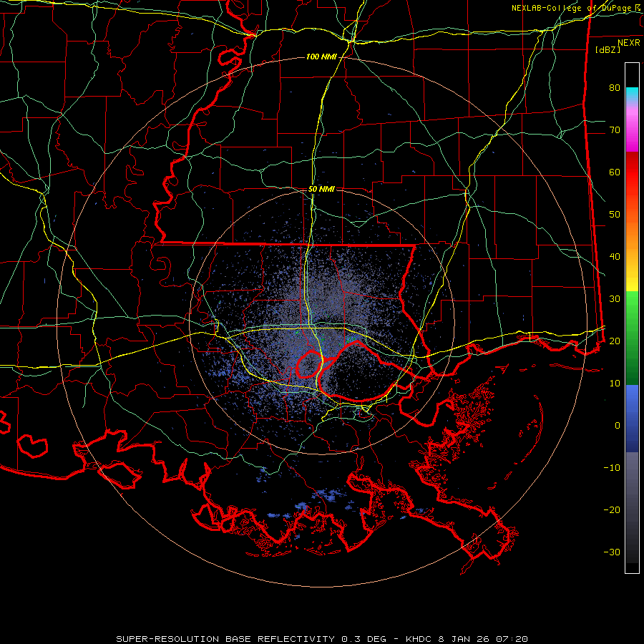
Task: Click the cyan top segment of the color bar
Action: [x=632, y=94]
